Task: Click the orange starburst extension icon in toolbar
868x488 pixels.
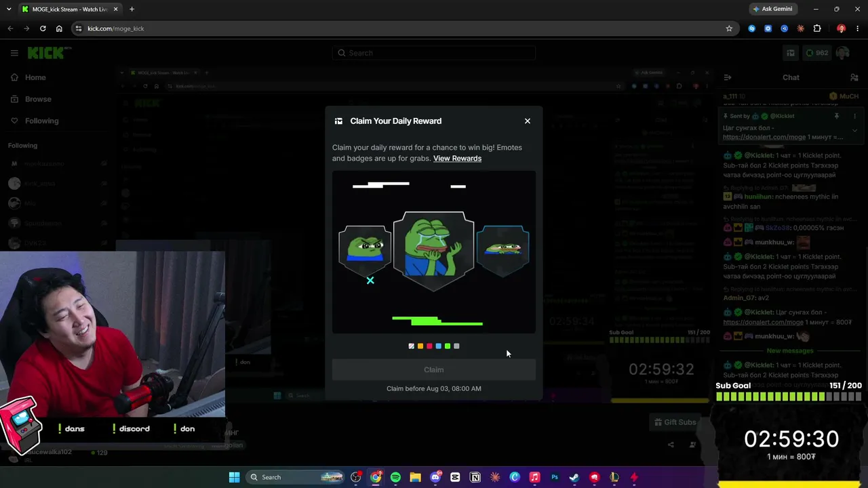Action: (801, 28)
